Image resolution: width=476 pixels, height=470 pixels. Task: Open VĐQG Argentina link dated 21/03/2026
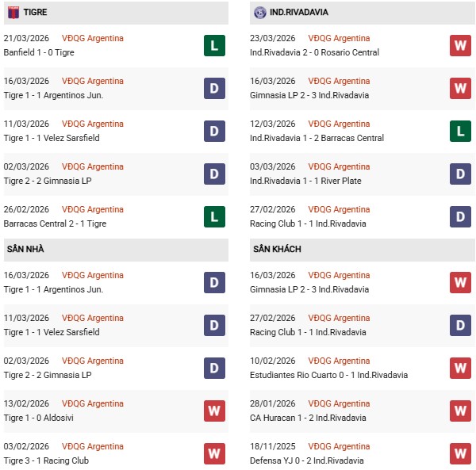(x=92, y=38)
